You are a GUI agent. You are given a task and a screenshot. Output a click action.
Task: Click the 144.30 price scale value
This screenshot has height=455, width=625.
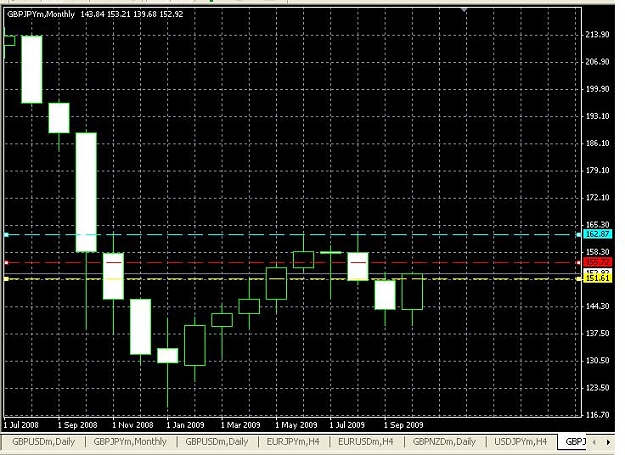pos(597,306)
